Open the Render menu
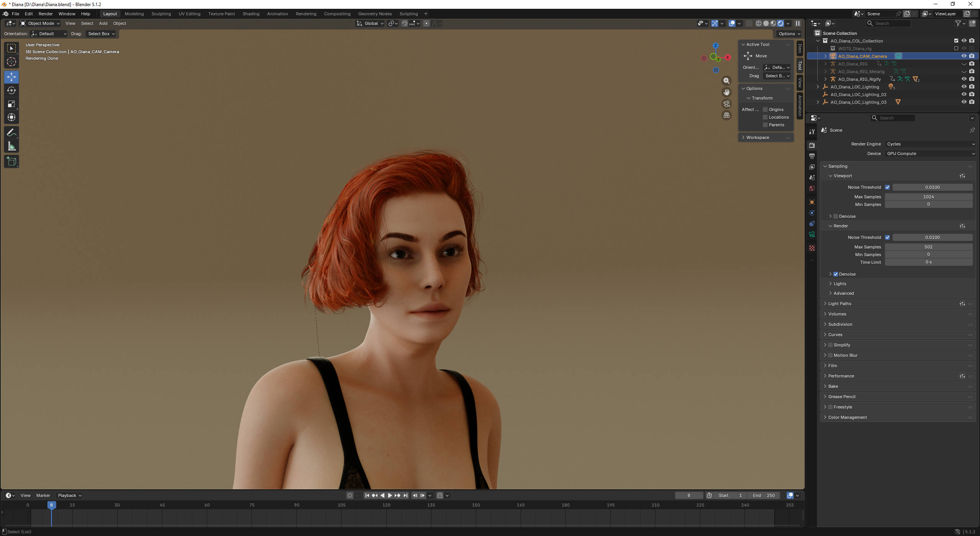The height and width of the screenshot is (536, 980). [46, 14]
